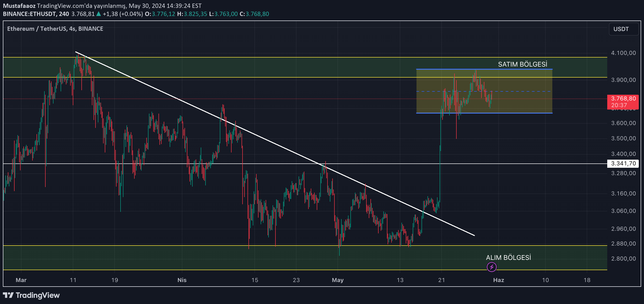This screenshot has width=644, height=304.
Task: Click the TradingView logo bottom left
Action: click(x=31, y=295)
